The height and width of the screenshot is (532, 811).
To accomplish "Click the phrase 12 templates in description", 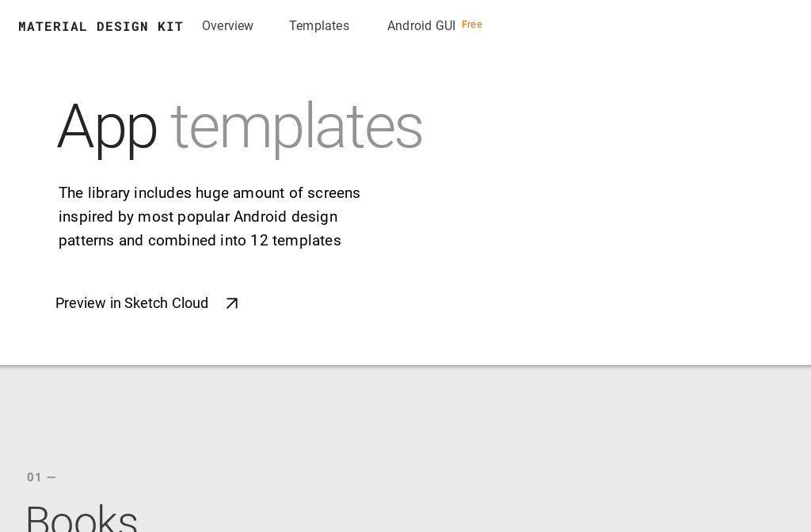I will click(295, 241).
